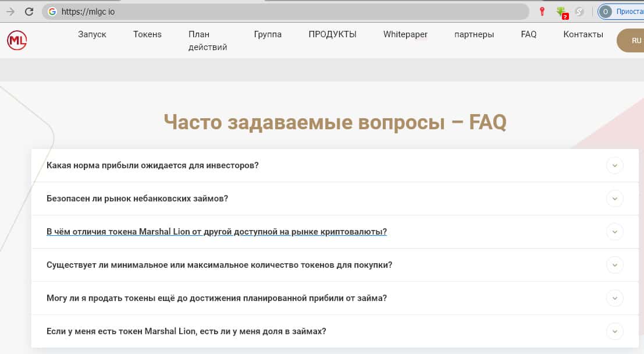The image size is (644, 354).
Task: Expand chevron for selling tokens early question
Action: coord(614,298)
